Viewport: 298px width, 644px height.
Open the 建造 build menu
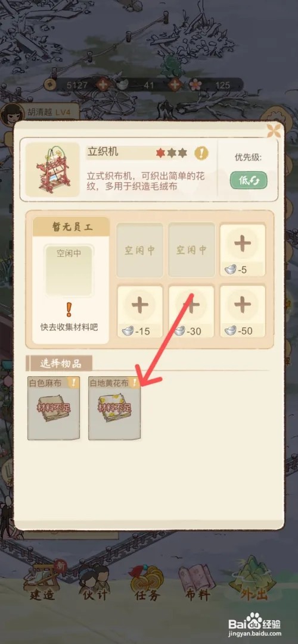44,582
